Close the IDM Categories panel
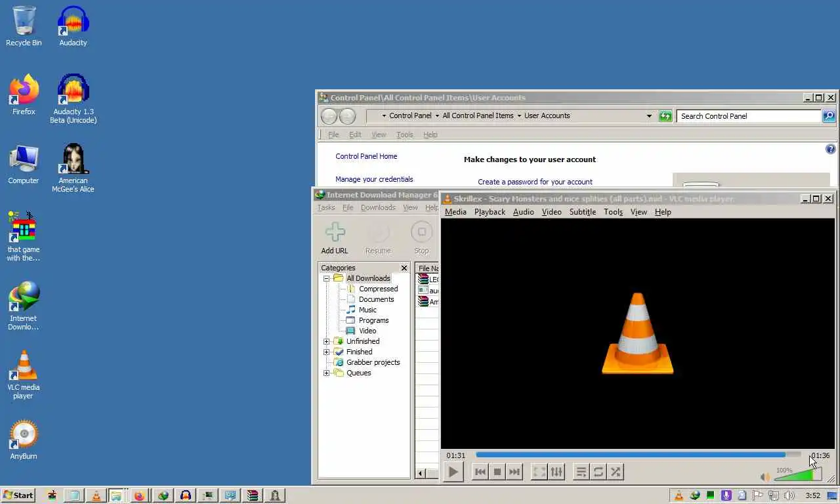Image resolution: width=840 pixels, height=504 pixels. 404,268
